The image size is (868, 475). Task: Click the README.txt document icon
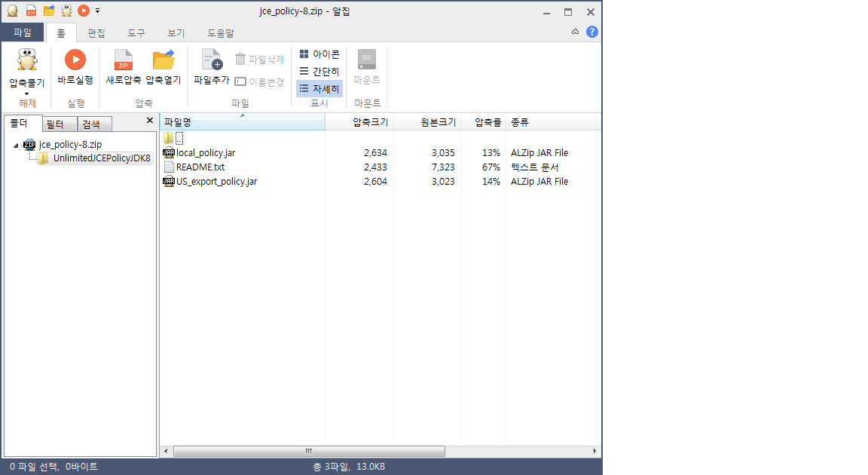169,167
